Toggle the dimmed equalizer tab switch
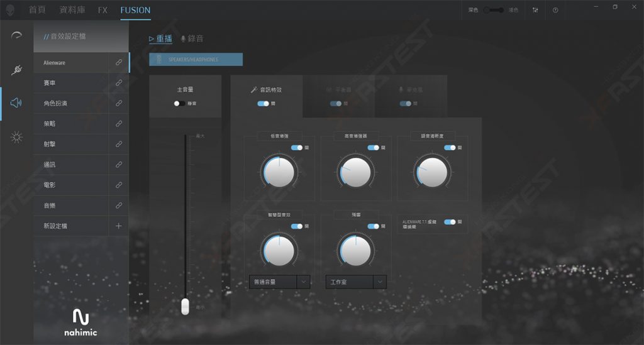The height and width of the screenshot is (345, 644). [x=336, y=104]
